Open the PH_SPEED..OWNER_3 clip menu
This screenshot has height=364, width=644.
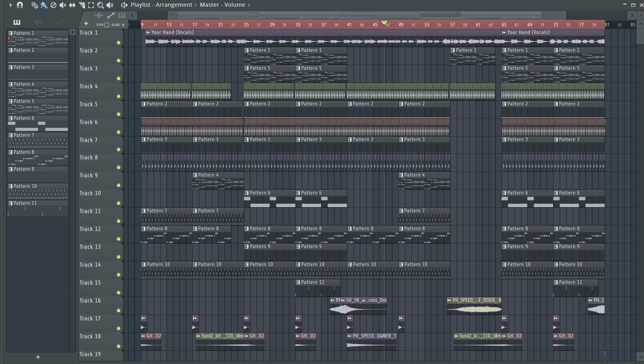click(x=350, y=336)
